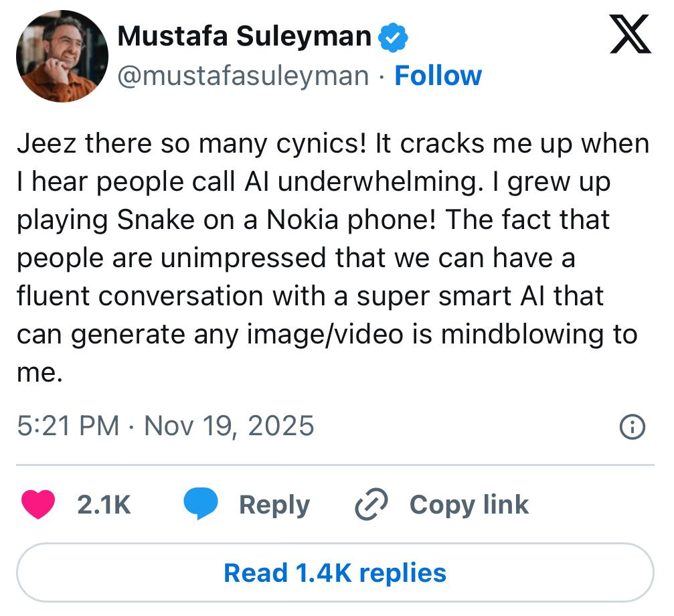Open Mustafa Suleyman's profile picture
674x616 pixels.
62,56
